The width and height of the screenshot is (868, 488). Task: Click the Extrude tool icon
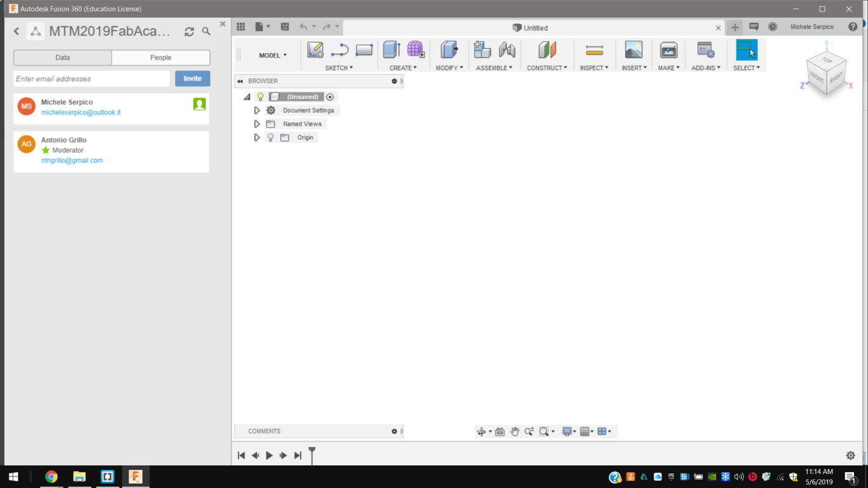[x=391, y=50]
